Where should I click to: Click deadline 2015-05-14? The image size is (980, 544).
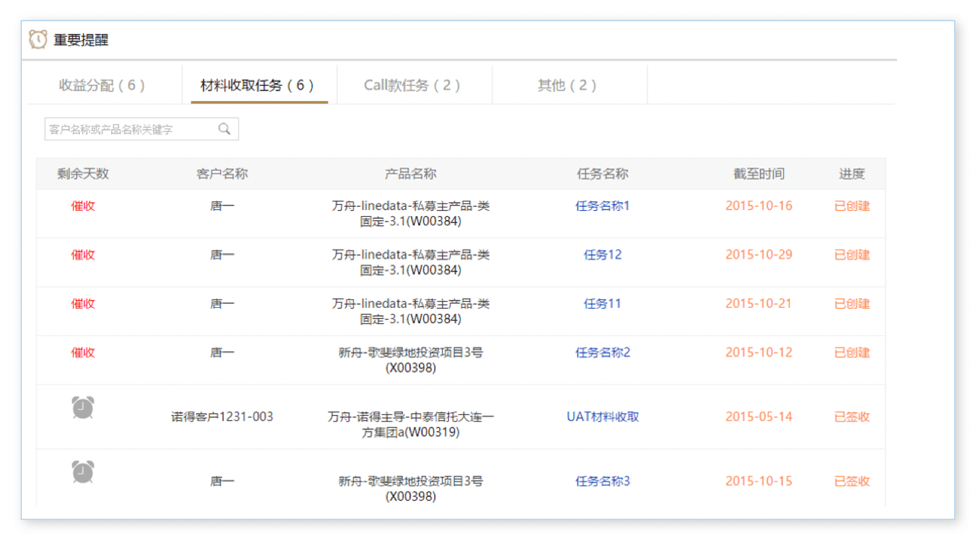click(759, 417)
